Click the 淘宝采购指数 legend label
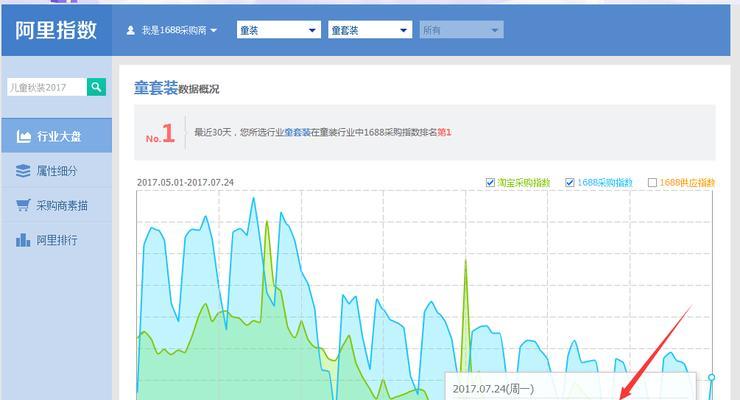Screen dimensions: 740x400 tap(524, 183)
